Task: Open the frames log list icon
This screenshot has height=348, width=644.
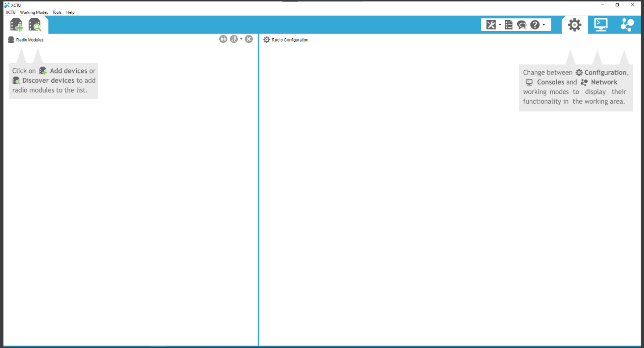Action: point(508,25)
